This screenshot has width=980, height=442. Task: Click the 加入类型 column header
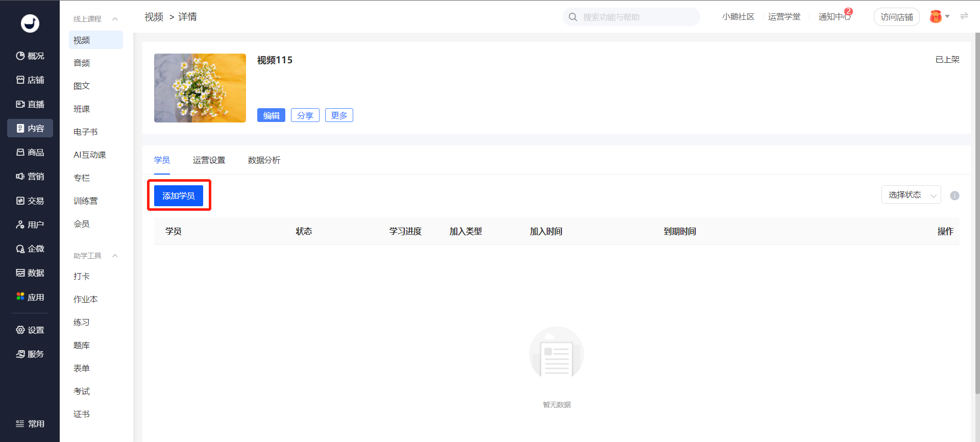(465, 231)
